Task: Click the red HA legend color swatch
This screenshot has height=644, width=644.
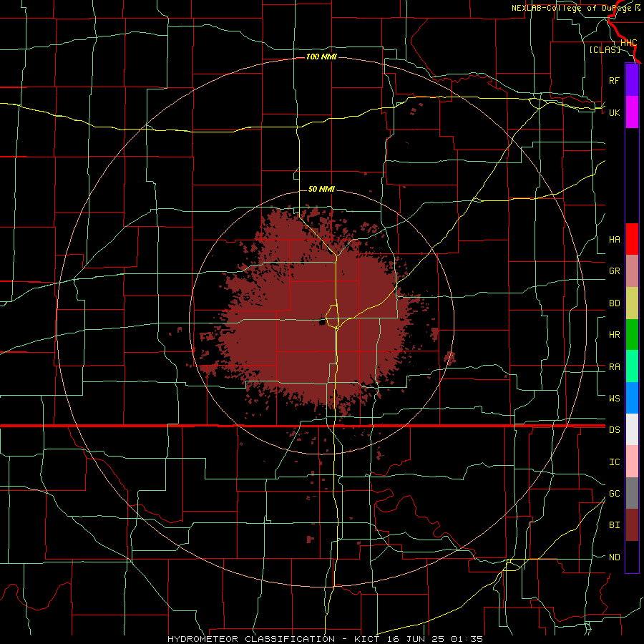Action: (632, 239)
